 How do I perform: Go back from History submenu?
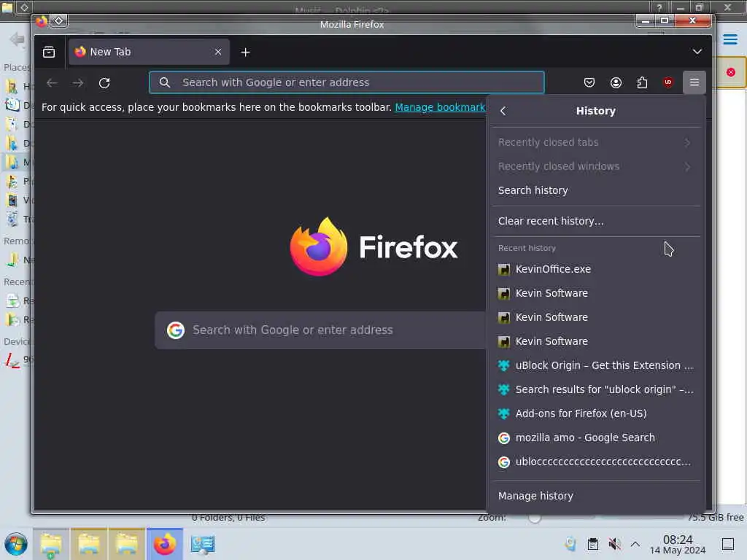(x=503, y=111)
